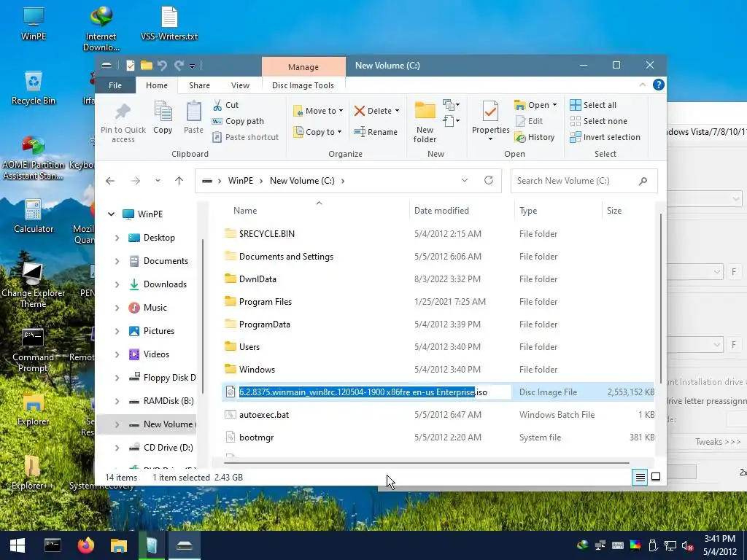The image size is (747, 560).
Task: Navigate back with the left arrow
Action: 110,181
